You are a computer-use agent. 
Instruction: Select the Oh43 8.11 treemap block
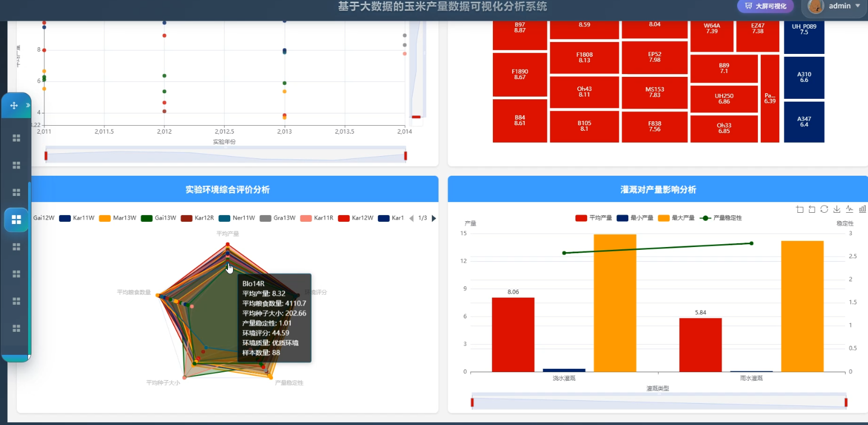(584, 92)
